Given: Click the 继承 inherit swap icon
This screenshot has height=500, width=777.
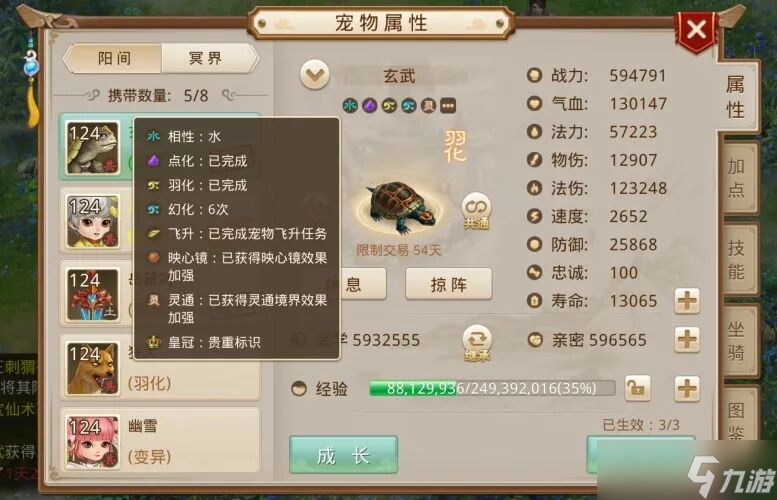Looking at the screenshot, I should (476, 343).
